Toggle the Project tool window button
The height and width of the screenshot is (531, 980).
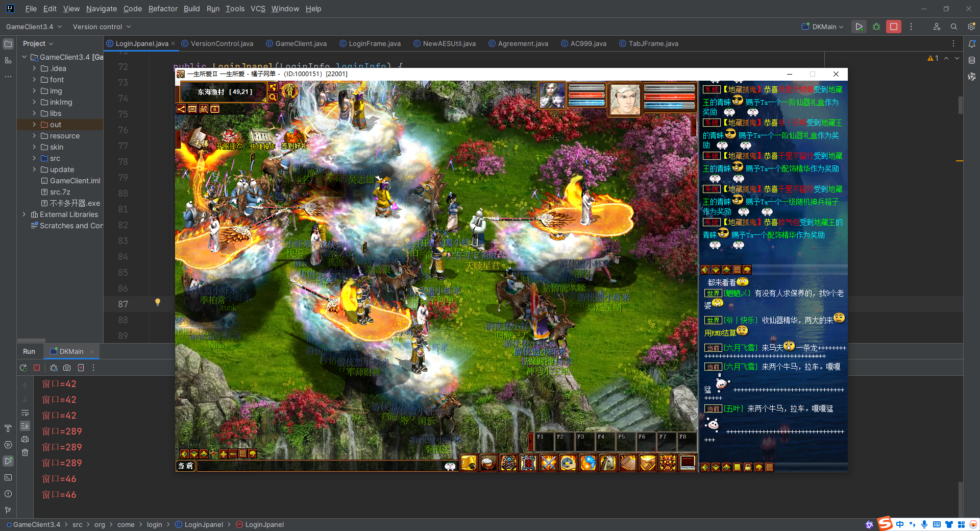8,44
